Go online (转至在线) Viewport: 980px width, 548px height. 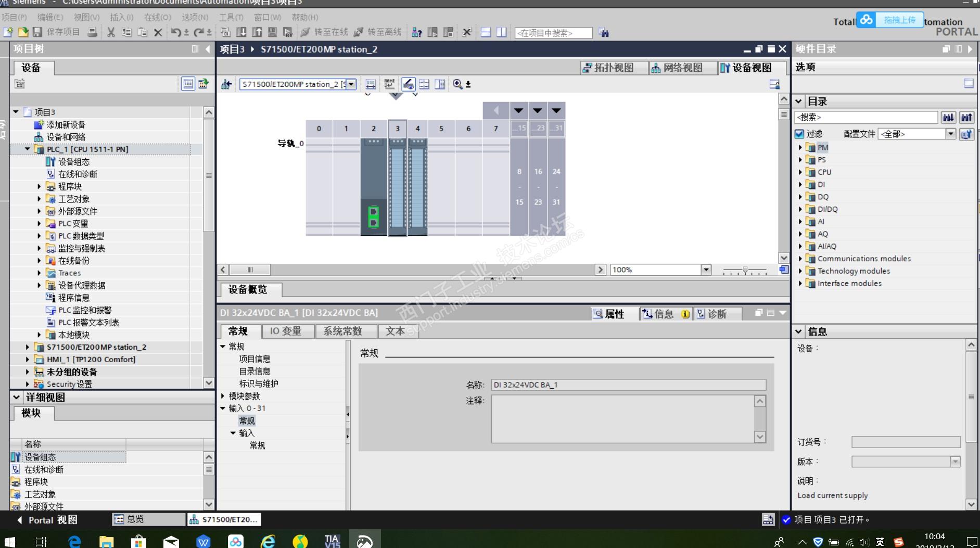[324, 32]
